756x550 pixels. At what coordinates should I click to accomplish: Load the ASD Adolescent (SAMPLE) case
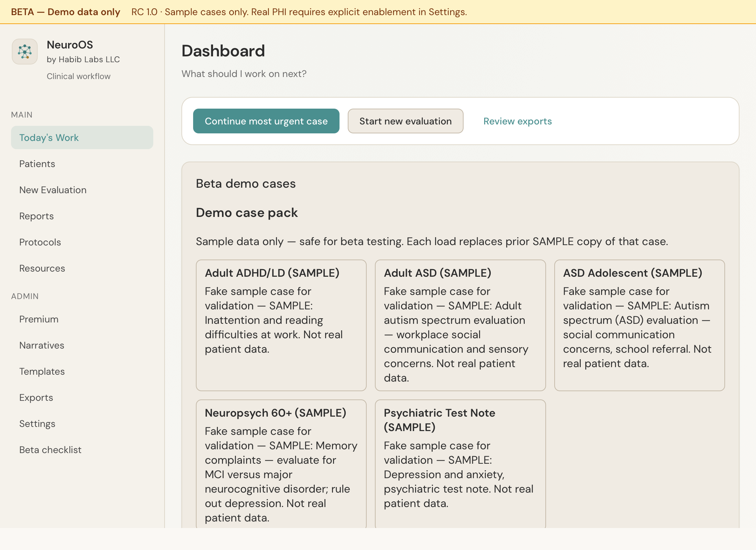[x=640, y=325]
